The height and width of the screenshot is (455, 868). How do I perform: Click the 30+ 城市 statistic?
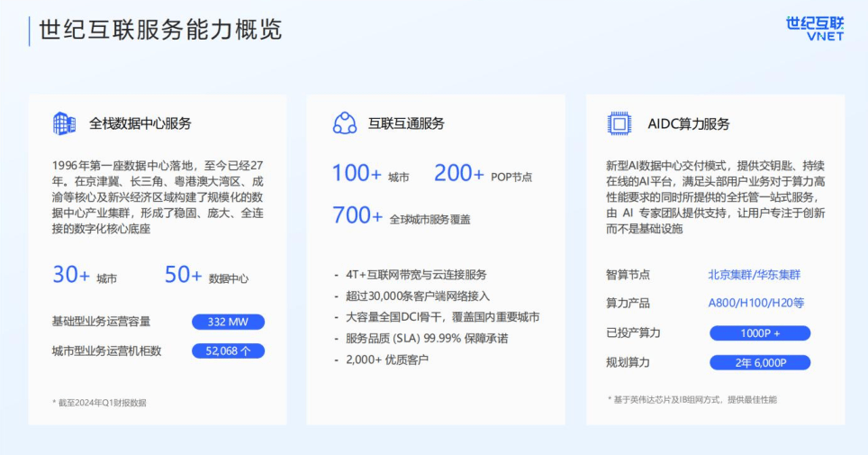[85, 276]
